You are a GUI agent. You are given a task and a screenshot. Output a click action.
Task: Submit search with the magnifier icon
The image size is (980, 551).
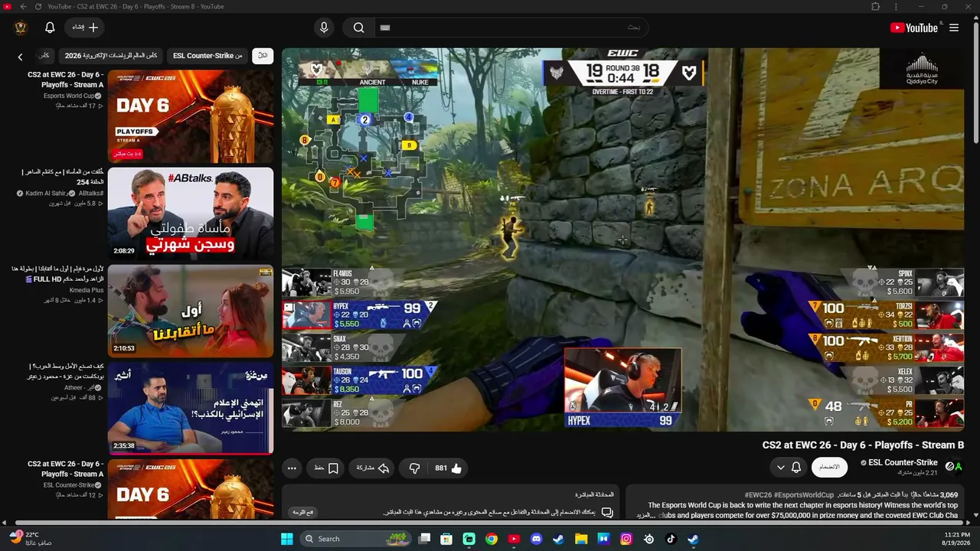[358, 28]
